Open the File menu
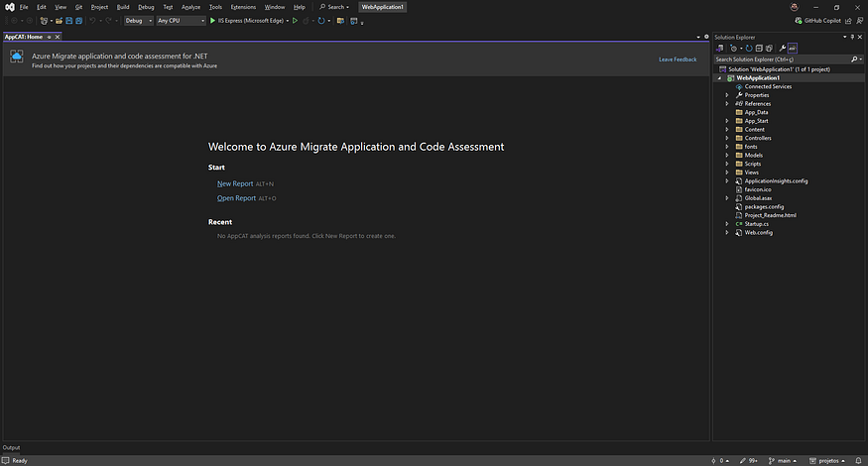Viewport: 868px width, 466px height. tap(24, 7)
